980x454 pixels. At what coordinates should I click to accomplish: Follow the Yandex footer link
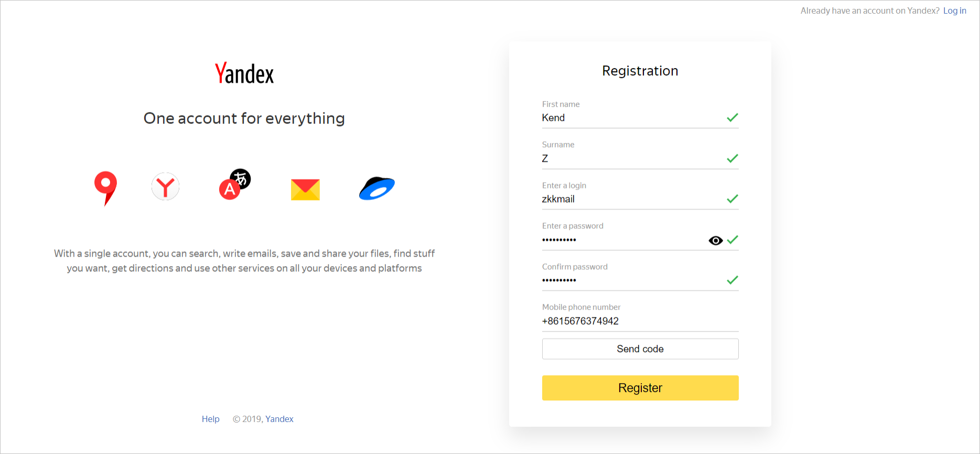(279, 419)
